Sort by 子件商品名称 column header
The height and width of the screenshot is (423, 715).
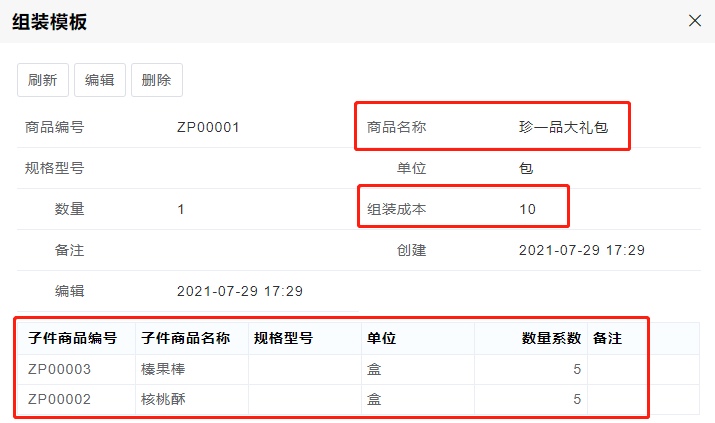(187, 339)
